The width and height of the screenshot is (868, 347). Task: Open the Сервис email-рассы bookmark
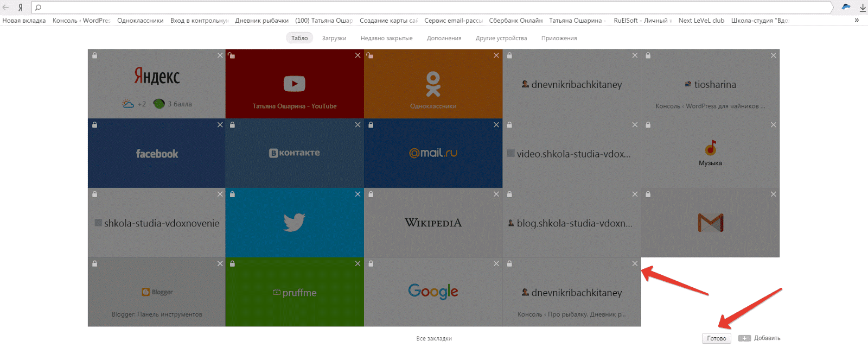click(x=454, y=21)
